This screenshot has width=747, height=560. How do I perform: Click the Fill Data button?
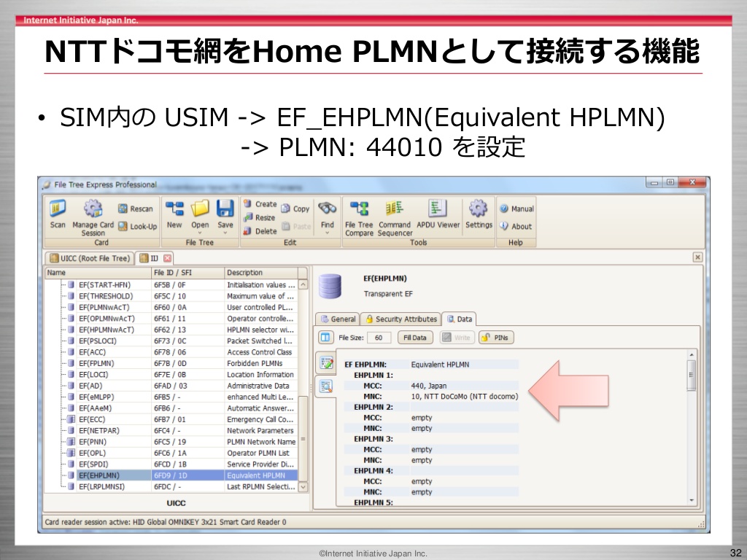[x=415, y=338]
